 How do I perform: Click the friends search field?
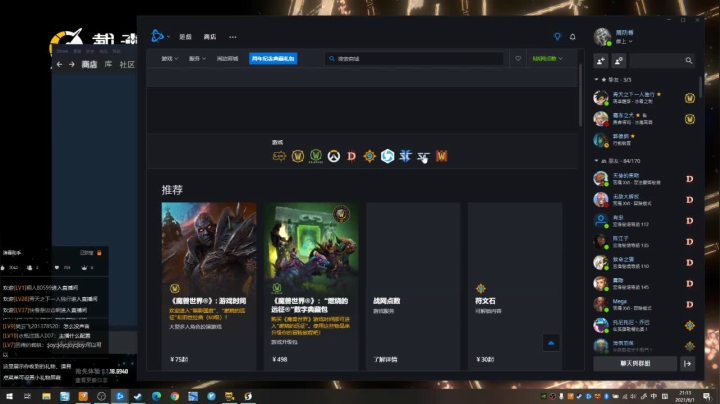pos(662,61)
